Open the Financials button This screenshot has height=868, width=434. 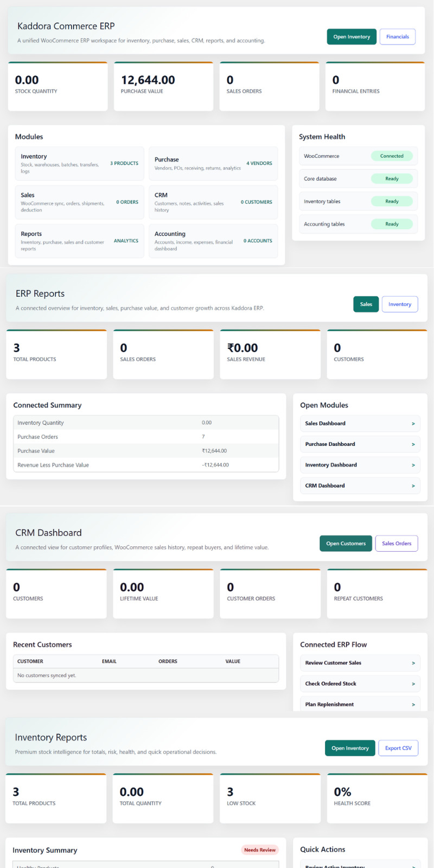coord(398,37)
